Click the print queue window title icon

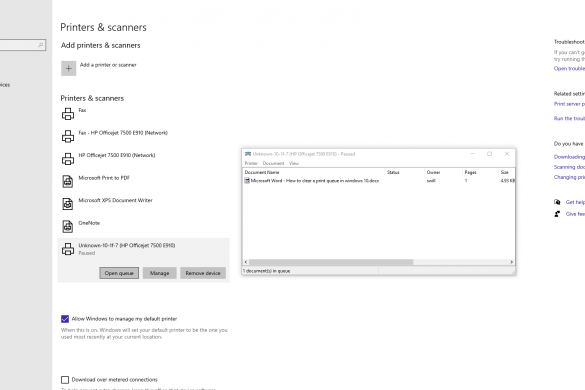coord(248,154)
